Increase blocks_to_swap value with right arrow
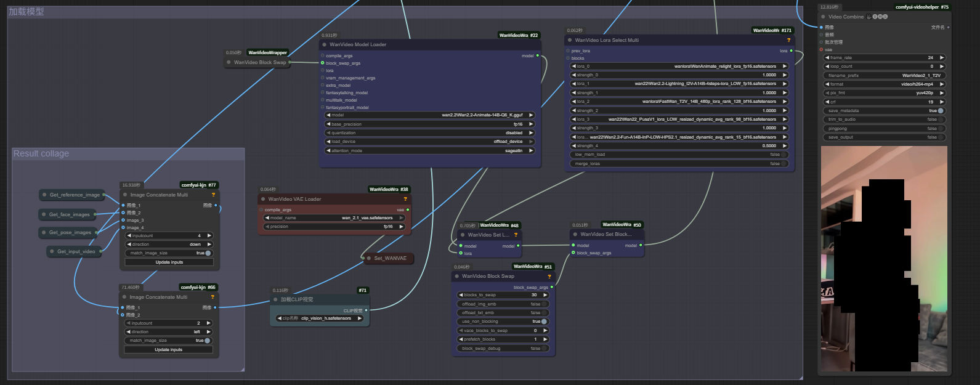980x385 pixels. tap(545, 295)
